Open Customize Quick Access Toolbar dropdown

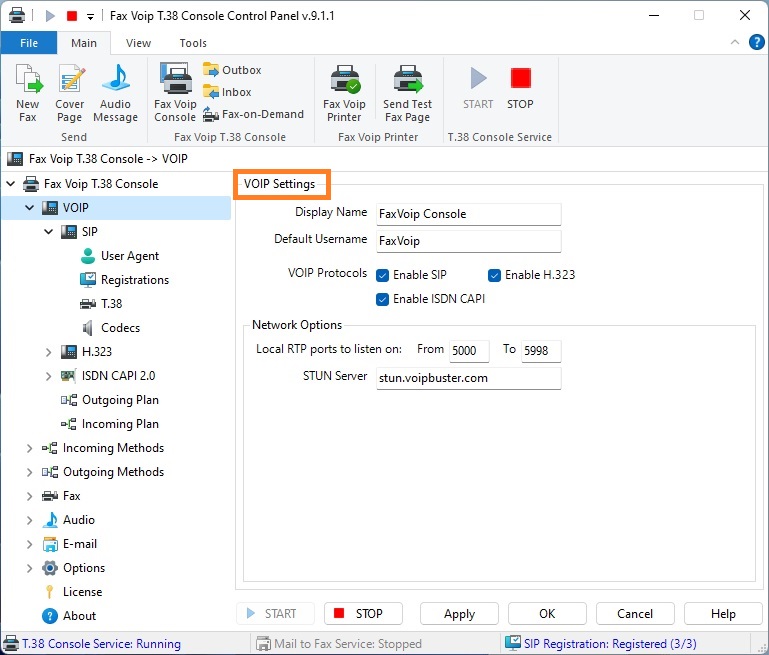pos(90,17)
